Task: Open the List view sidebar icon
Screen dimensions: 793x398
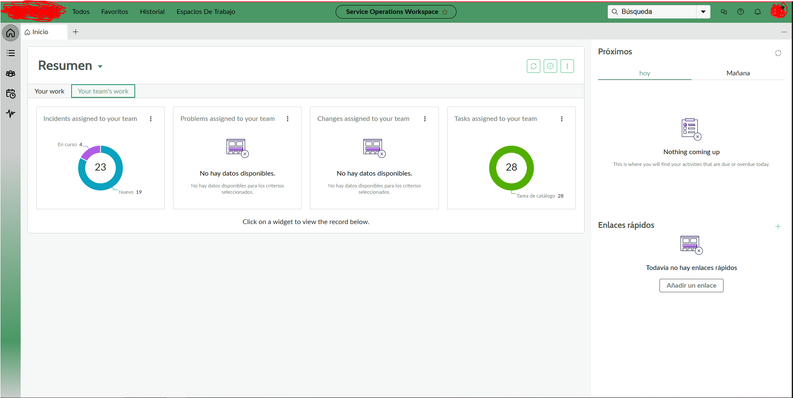Action: pyautogui.click(x=10, y=53)
